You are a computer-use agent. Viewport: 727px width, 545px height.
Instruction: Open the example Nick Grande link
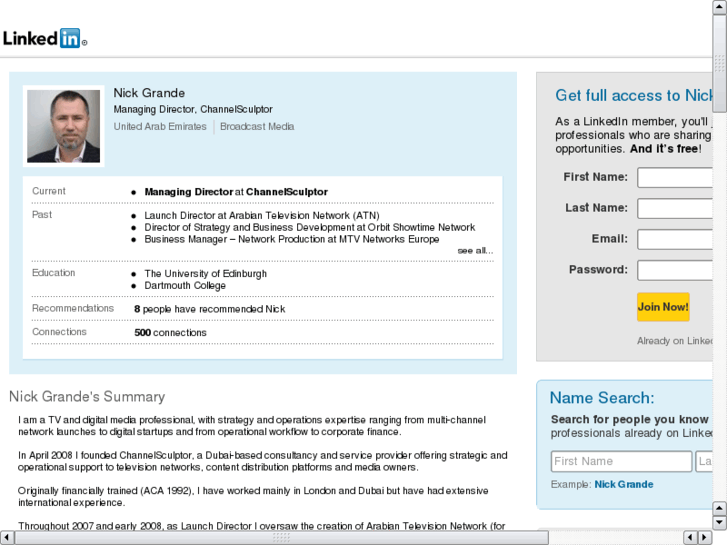pyautogui.click(x=624, y=484)
